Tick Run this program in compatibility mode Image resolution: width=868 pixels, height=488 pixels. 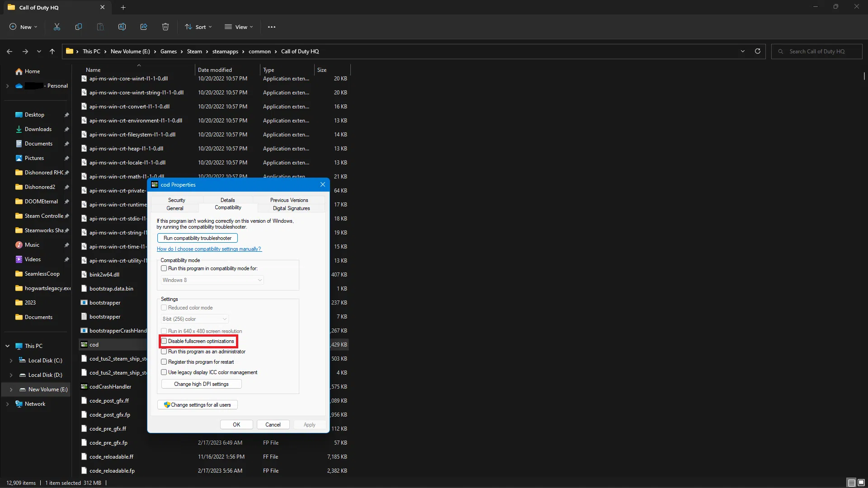(x=164, y=268)
